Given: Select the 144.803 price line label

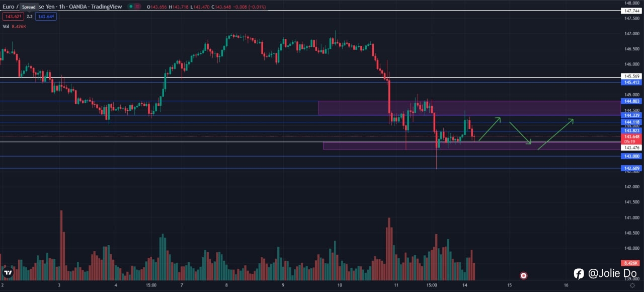Looking at the screenshot, I should click(632, 101).
